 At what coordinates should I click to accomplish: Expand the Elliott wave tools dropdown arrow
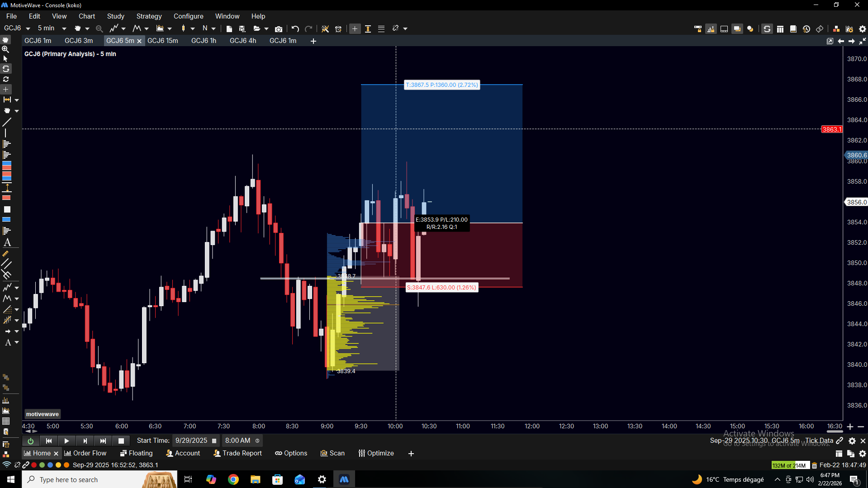[x=146, y=28]
